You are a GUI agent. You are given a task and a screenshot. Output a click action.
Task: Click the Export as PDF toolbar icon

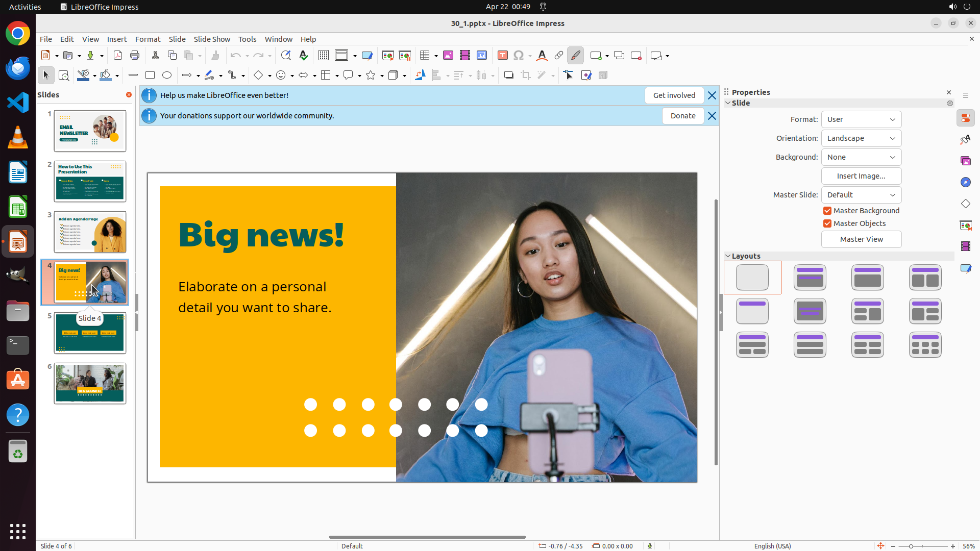click(x=118, y=56)
